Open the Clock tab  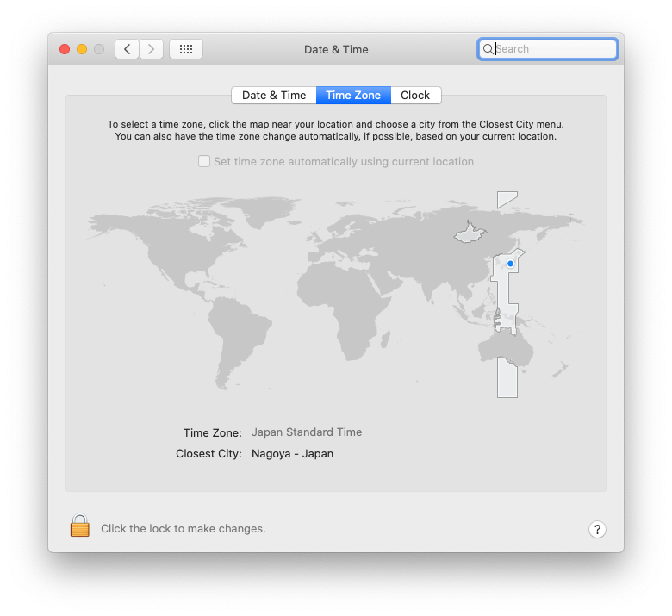(415, 95)
